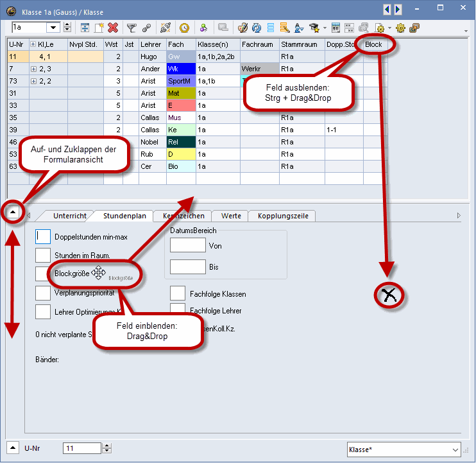The height and width of the screenshot is (463, 476).
Task: Open the class selection dropdown showing 1a
Action: pos(67,28)
